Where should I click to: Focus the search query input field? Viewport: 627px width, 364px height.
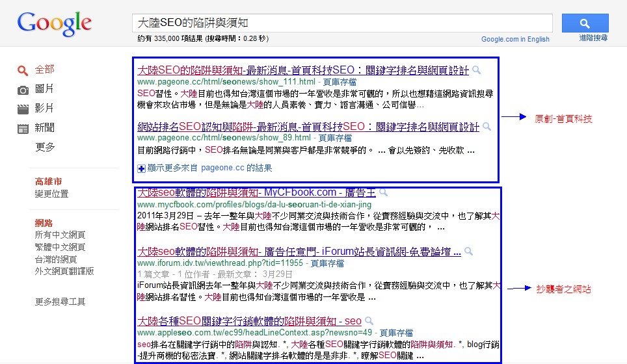342,23
